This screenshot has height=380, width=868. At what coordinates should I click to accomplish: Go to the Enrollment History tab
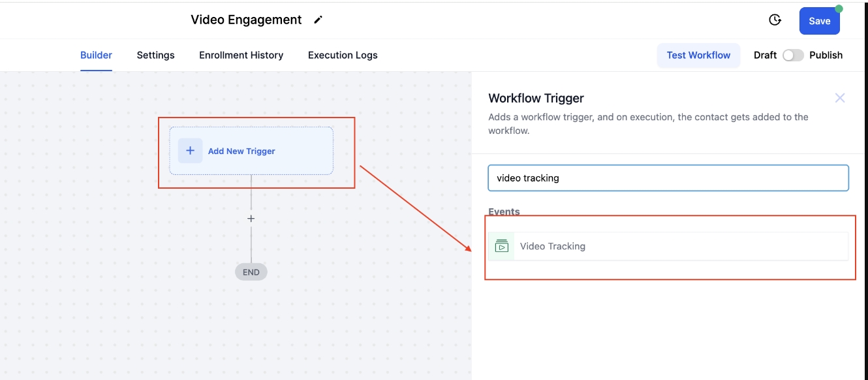241,55
